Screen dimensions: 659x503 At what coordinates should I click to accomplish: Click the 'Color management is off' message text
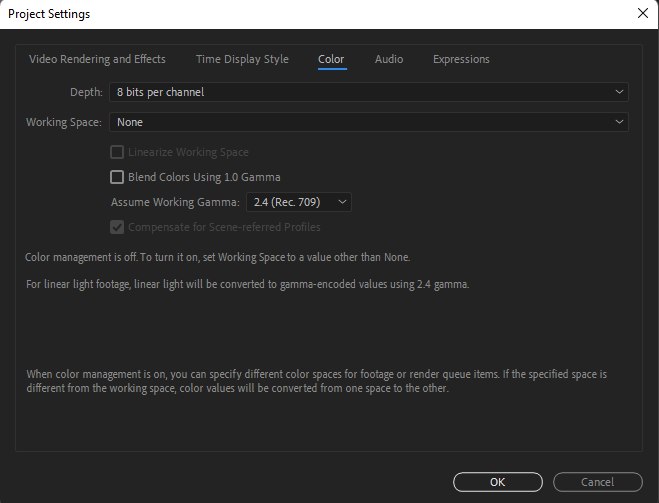point(217,257)
